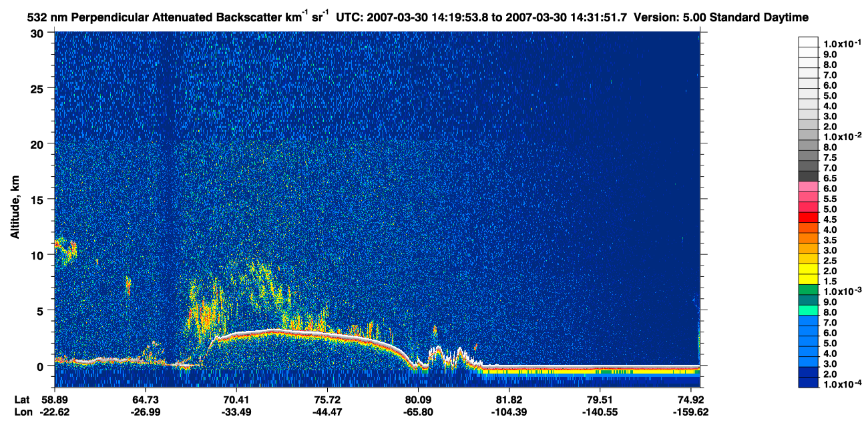Viewport: 868px width, 445px height.
Task: Click the dark gray 6.5 legend swatch
Action: pos(809,177)
